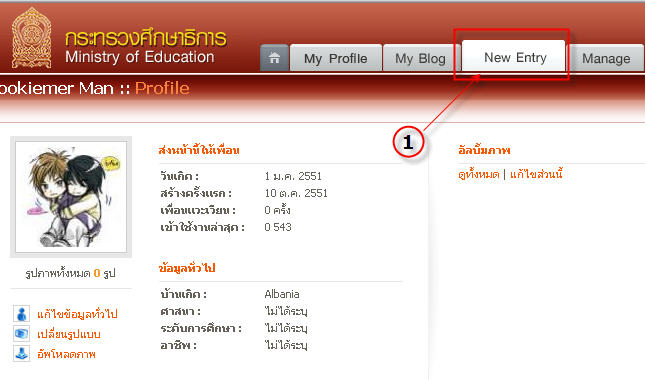
Task: Click the monitor icon beside เปลี่ยนรูปแบบ
Action: [x=21, y=334]
